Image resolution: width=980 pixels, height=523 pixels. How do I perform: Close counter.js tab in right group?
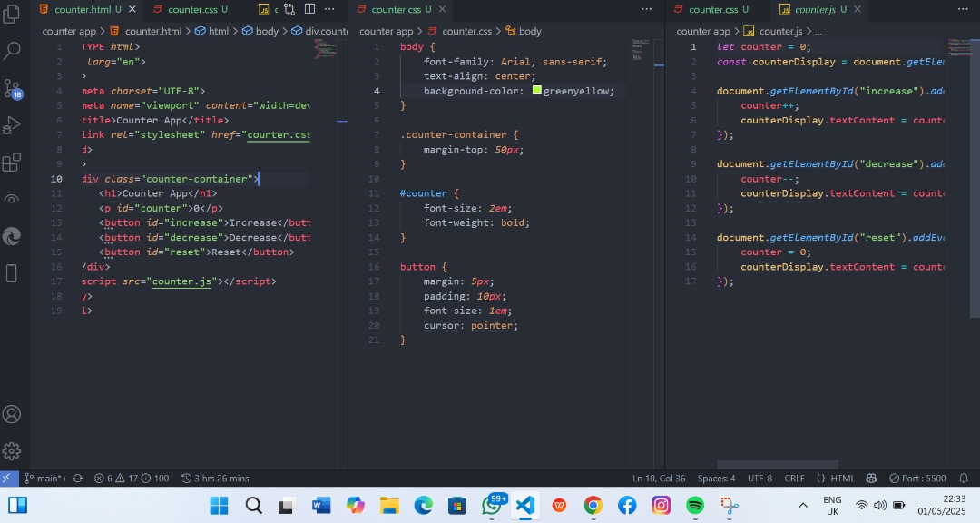pyautogui.click(x=857, y=9)
